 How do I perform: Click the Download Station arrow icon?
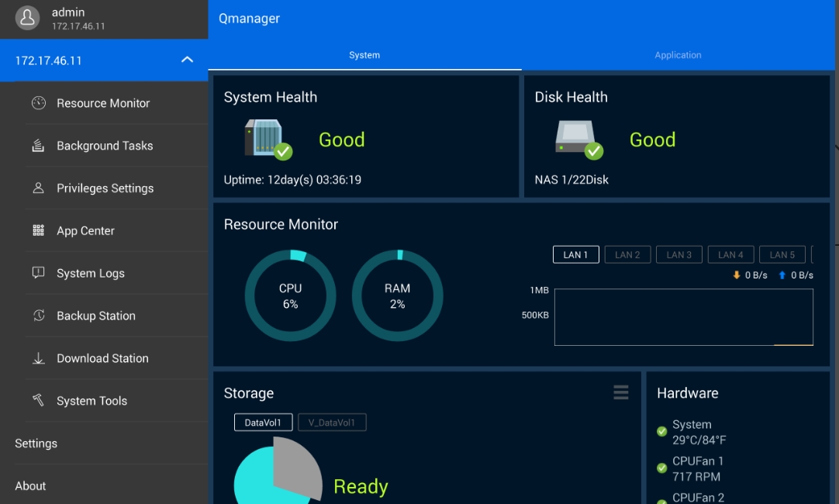click(38, 358)
